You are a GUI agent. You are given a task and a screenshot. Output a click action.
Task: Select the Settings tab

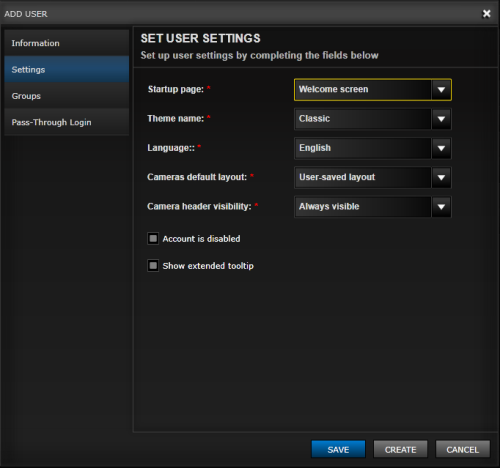67,69
